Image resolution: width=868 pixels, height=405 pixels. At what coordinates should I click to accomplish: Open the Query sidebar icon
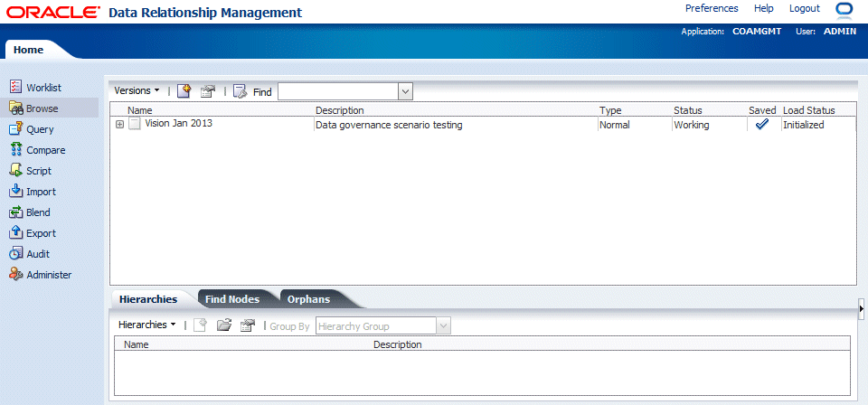16,129
